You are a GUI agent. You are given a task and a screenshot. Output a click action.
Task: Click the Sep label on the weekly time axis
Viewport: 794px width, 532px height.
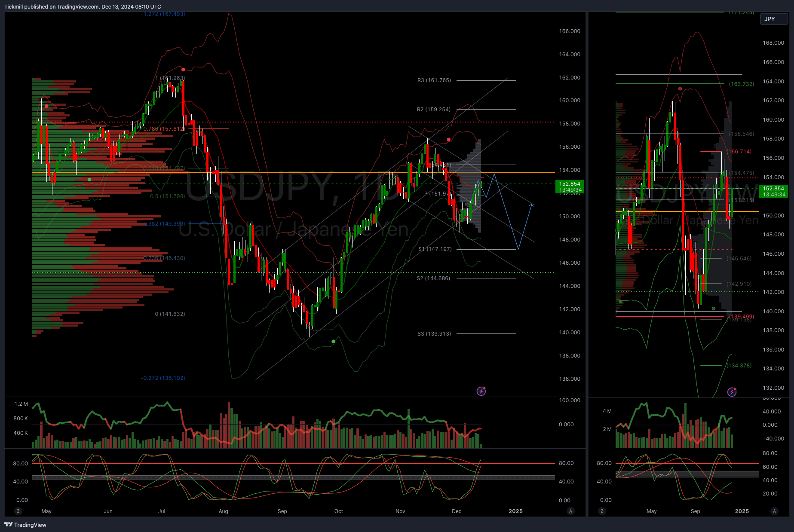696,511
